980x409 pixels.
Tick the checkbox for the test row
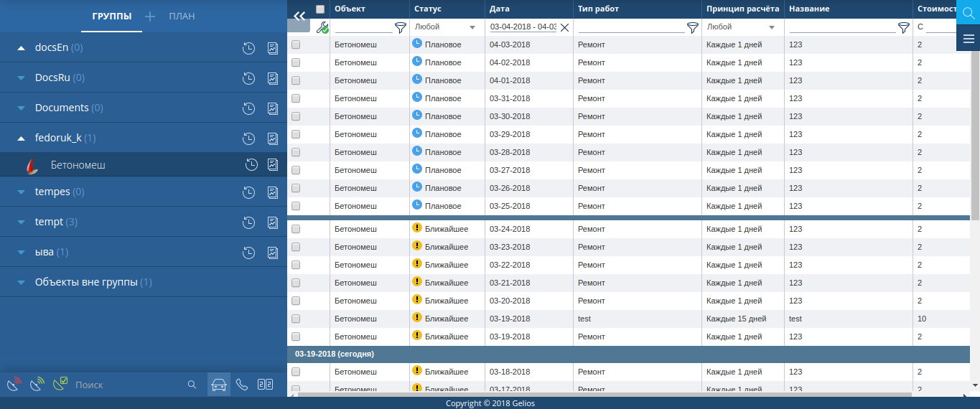pyautogui.click(x=296, y=319)
